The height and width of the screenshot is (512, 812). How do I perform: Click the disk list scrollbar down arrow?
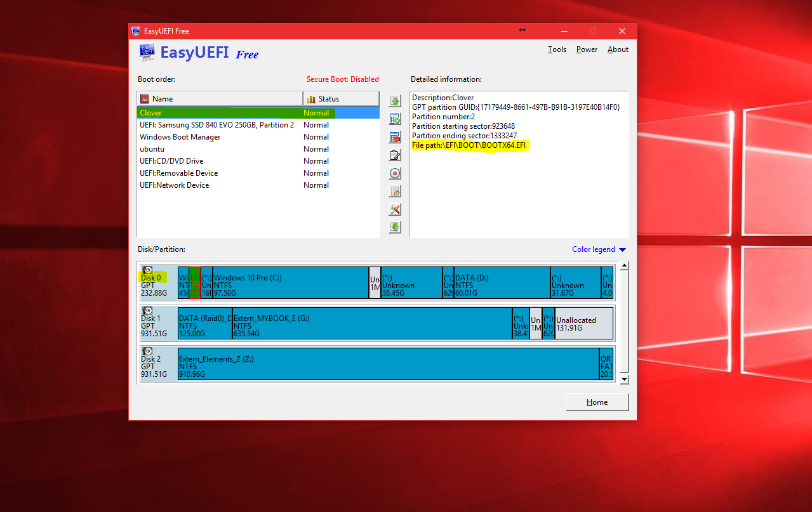tap(624, 379)
